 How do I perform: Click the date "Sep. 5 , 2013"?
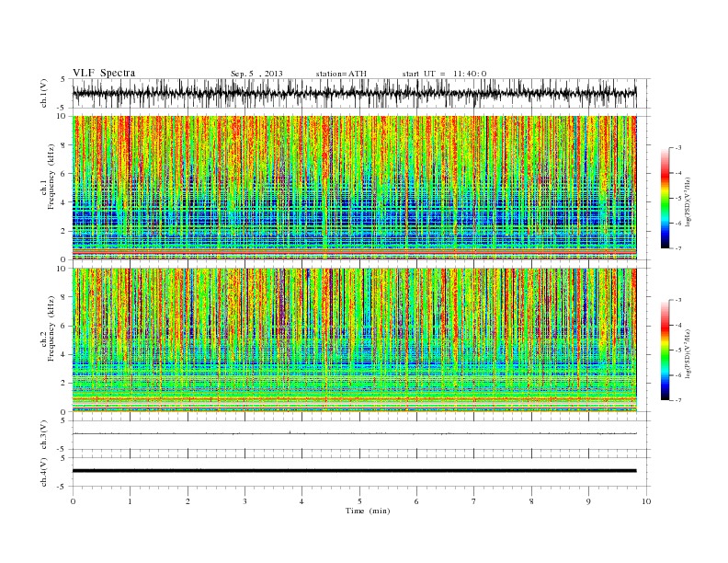coord(256,74)
